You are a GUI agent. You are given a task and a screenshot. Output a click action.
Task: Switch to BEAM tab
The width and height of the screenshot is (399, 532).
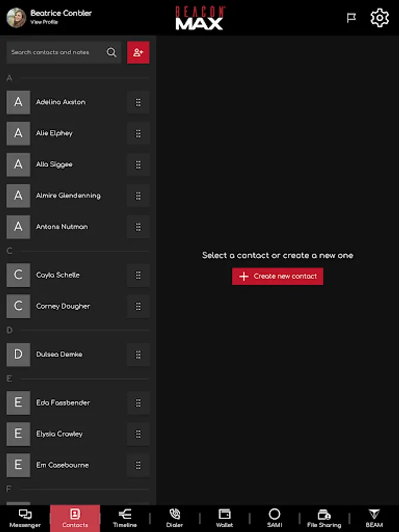point(374,518)
